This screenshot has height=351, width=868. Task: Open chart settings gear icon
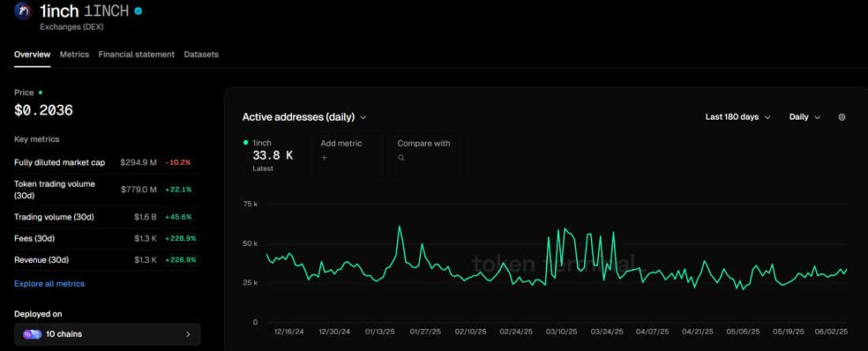click(x=842, y=117)
